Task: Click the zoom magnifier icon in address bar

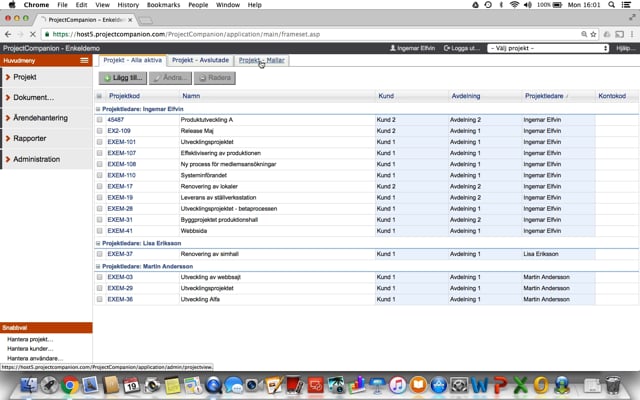Action: [584, 34]
